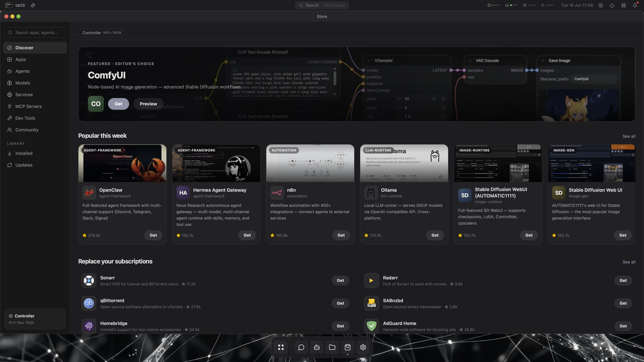
Task: Click the ComfyUI green CO app icon
Action: click(96, 104)
